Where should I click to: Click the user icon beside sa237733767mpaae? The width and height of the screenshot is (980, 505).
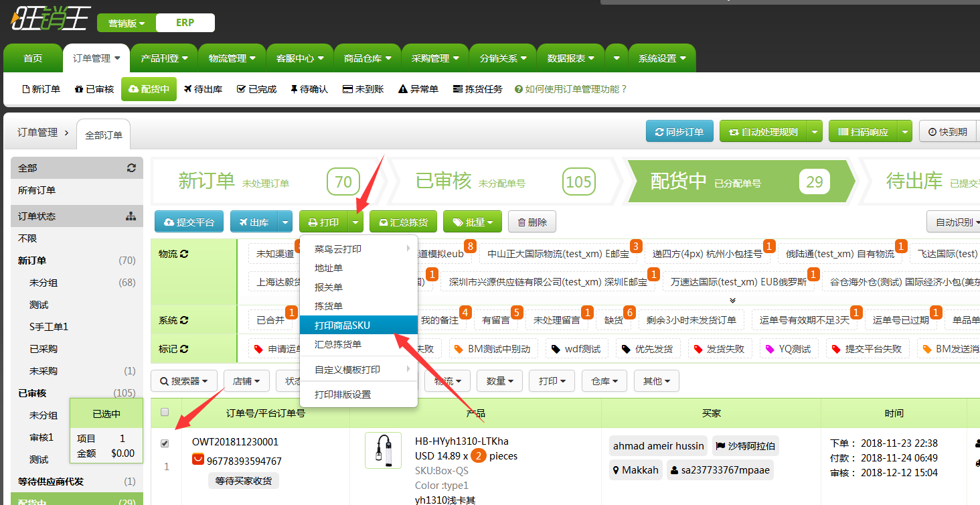[x=674, y=470]
